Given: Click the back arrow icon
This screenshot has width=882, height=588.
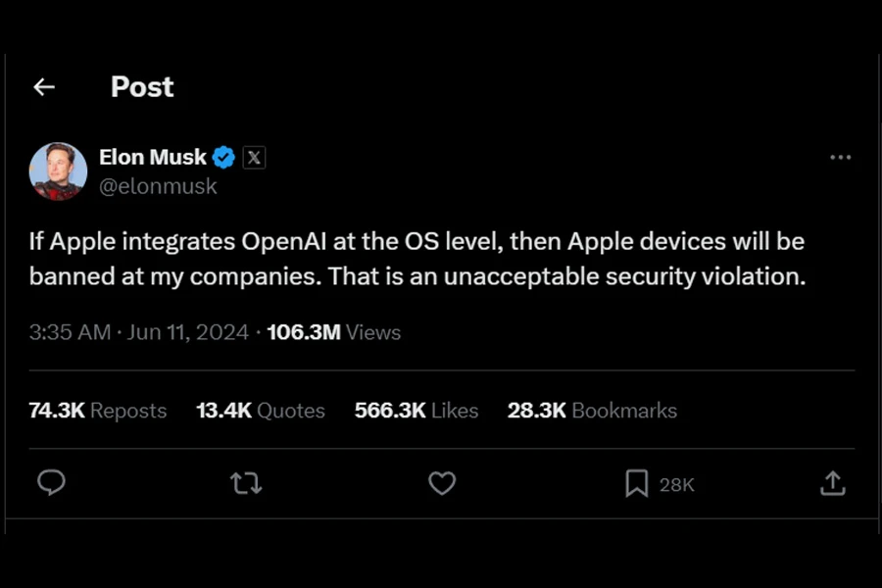Looking at the screenshot, I should pos(43,87).
